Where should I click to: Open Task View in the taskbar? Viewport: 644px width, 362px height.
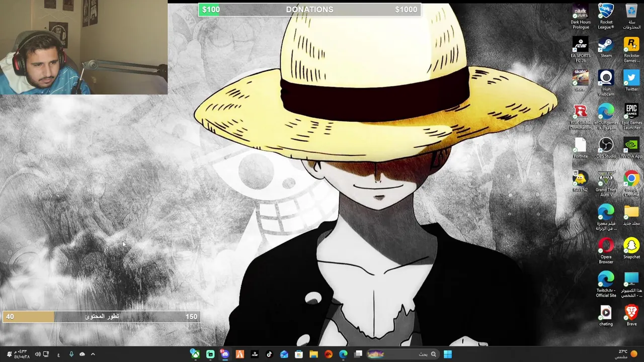[358, 354]
